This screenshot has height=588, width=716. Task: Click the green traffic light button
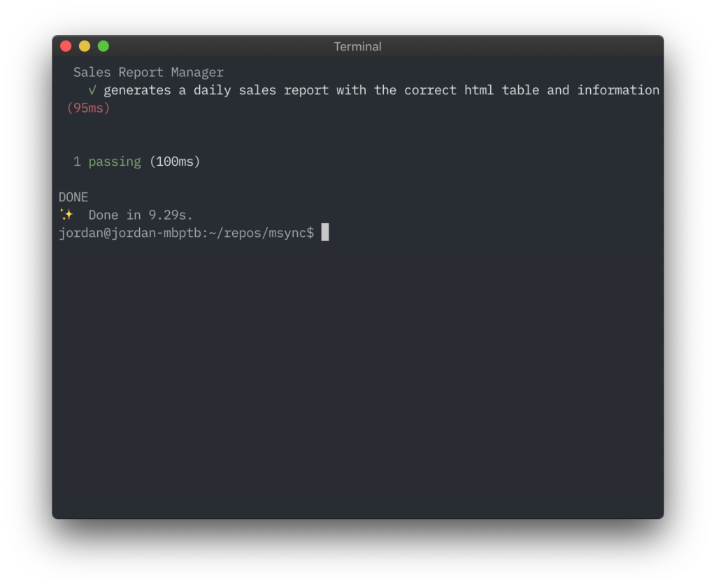103,45
